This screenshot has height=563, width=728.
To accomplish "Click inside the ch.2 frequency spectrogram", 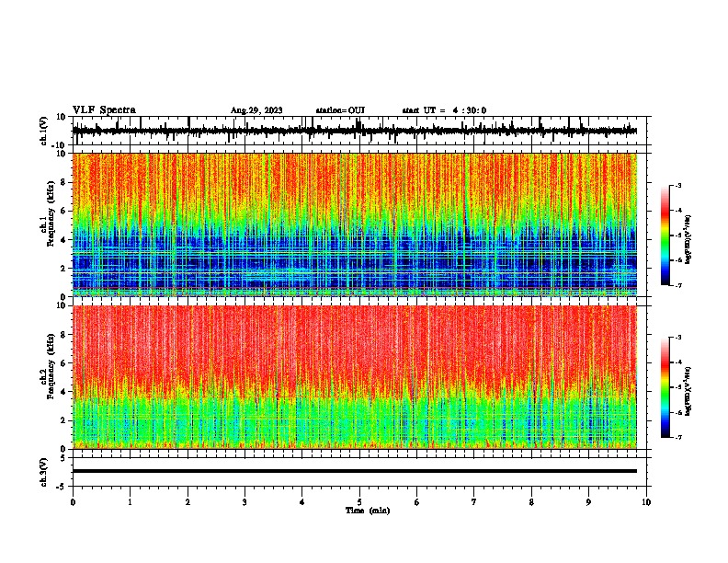I will (355, 377).
